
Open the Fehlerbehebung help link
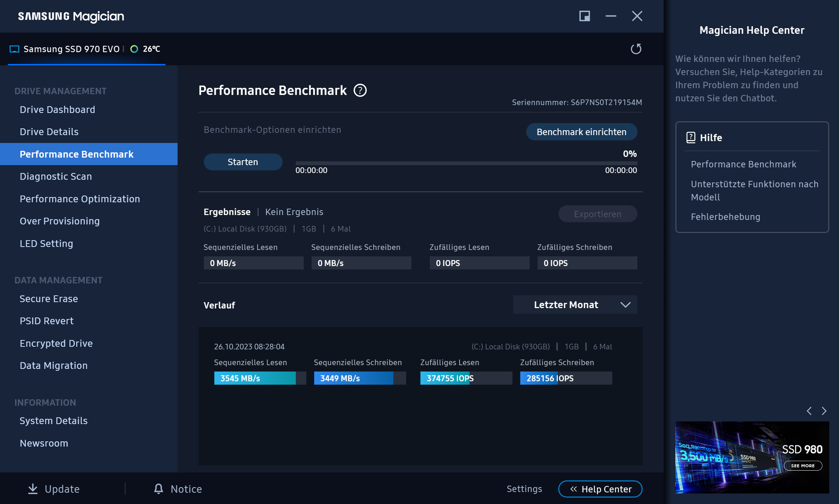point(725,217)
